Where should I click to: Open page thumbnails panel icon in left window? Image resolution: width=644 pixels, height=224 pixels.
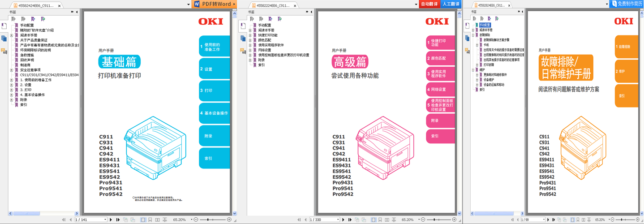point(4,26)
